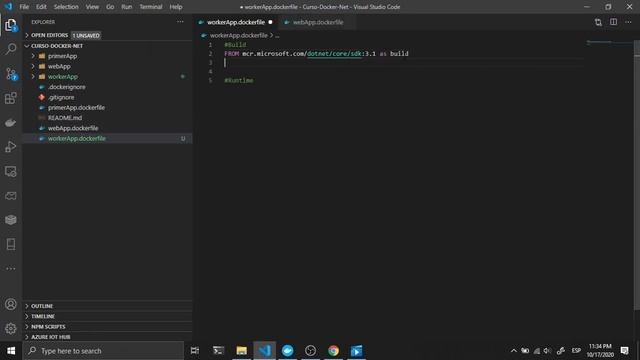Open the View menu
Image resolution: width=640 pixels, height=360 pixels.
pyautogui.click(x=92, y=7)
